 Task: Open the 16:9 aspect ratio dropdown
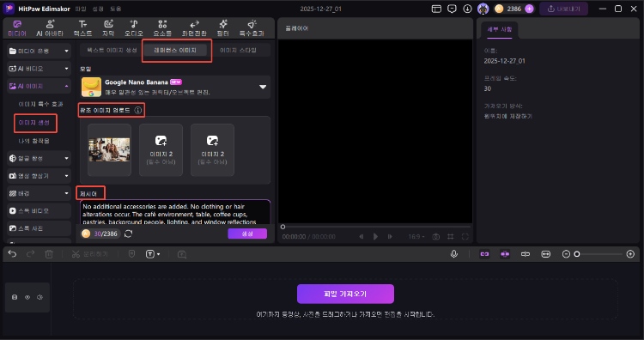pos(416,236)
